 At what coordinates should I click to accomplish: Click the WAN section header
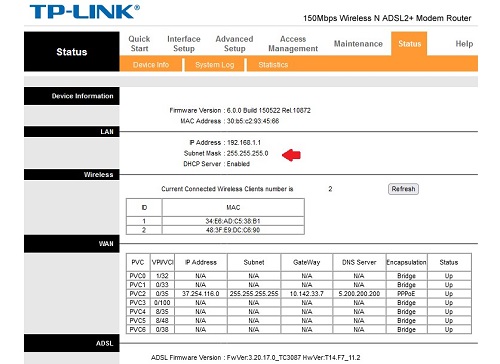[x=72, y=244]
